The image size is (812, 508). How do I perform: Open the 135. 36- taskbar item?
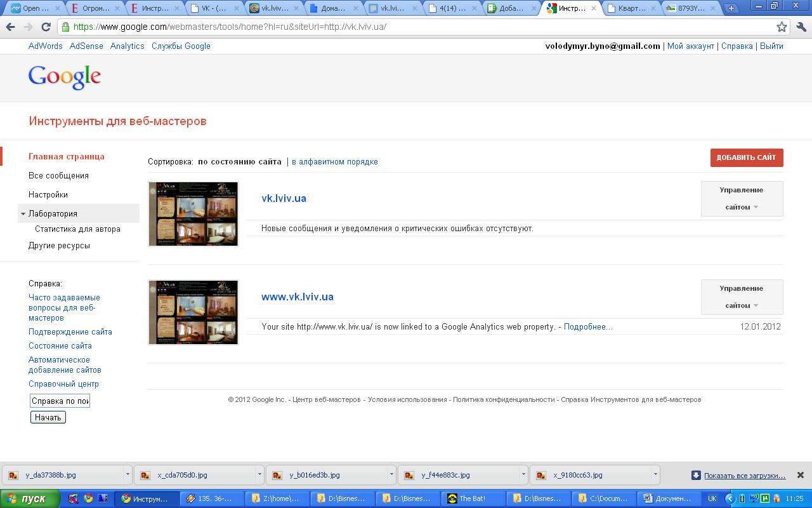(x=212, y=498)
